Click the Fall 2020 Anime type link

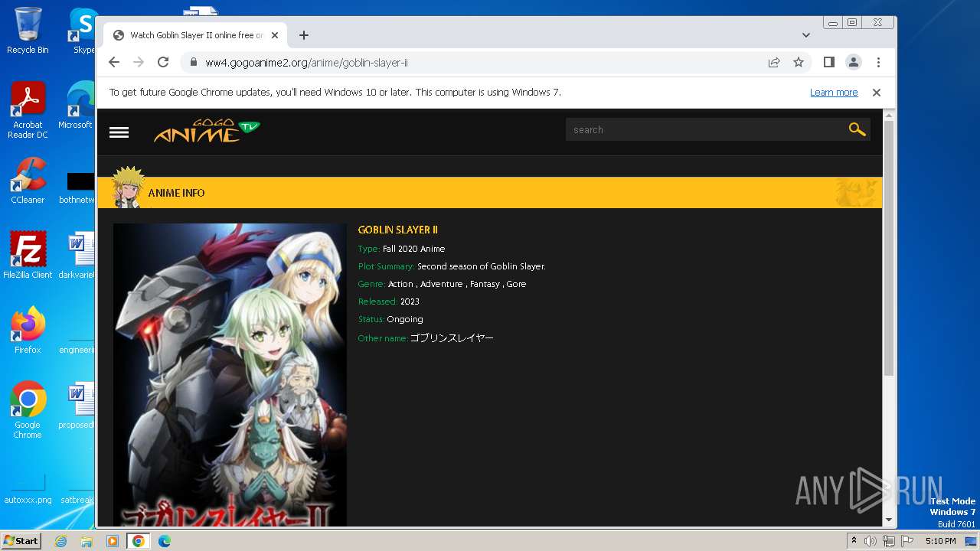click(413, 249)
